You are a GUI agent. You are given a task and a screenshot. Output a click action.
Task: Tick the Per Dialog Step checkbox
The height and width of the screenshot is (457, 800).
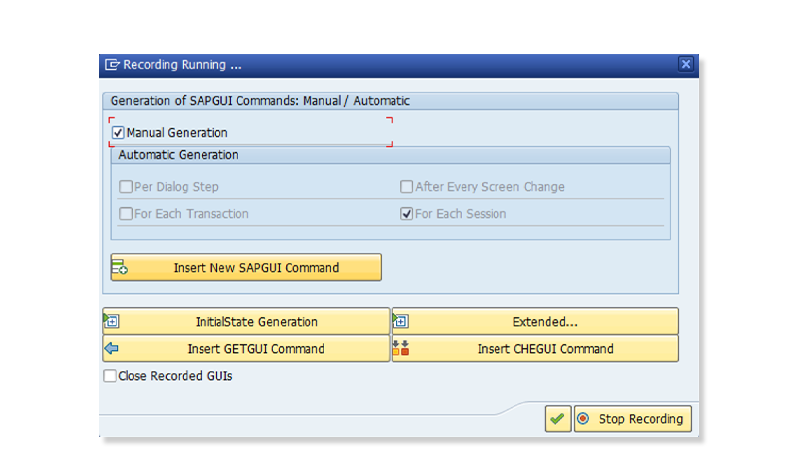126,187
